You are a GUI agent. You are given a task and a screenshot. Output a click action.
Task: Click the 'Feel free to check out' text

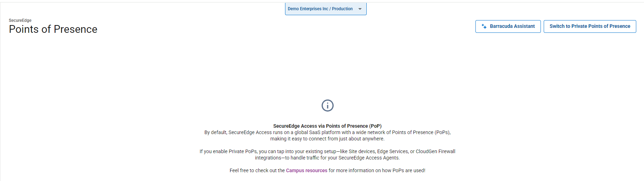click(257, 170)
